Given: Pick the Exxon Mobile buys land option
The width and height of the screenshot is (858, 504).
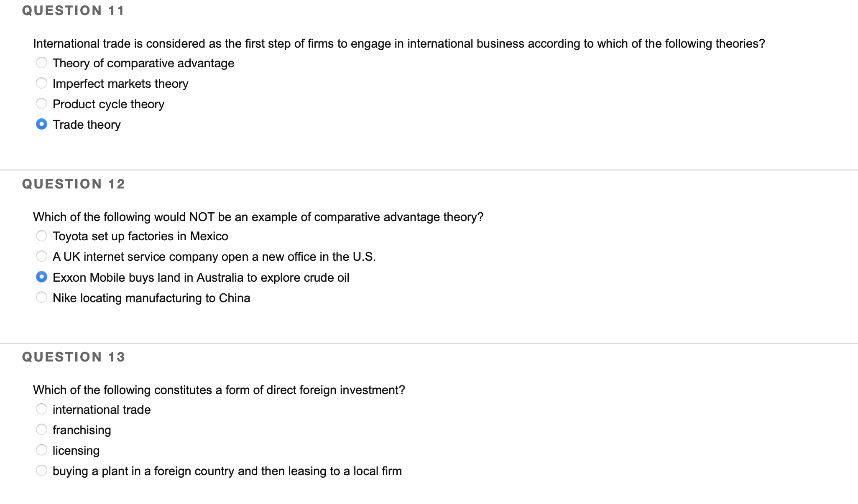Looking at the screenshot, I should [42, 277].
